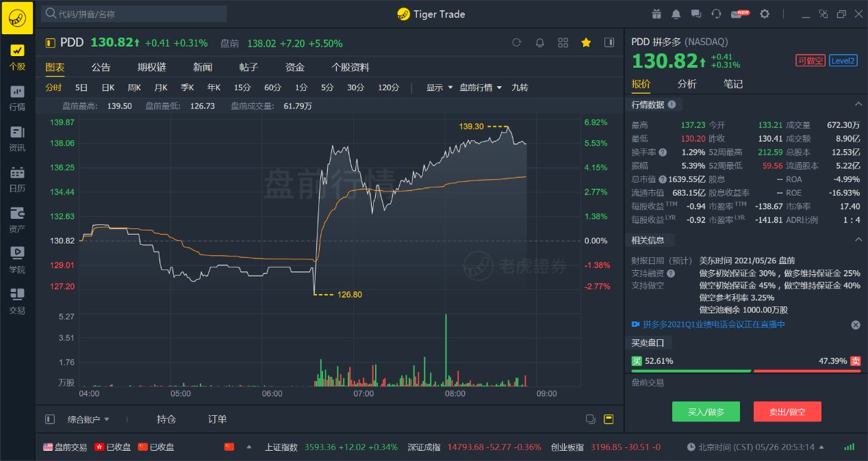Remove PDD from watchlist star
Viewport: 868px width, 461px height.
point(586,42)
